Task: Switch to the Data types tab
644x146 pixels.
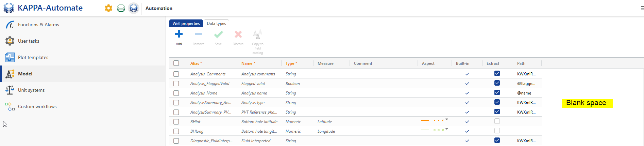Action: 216,23
